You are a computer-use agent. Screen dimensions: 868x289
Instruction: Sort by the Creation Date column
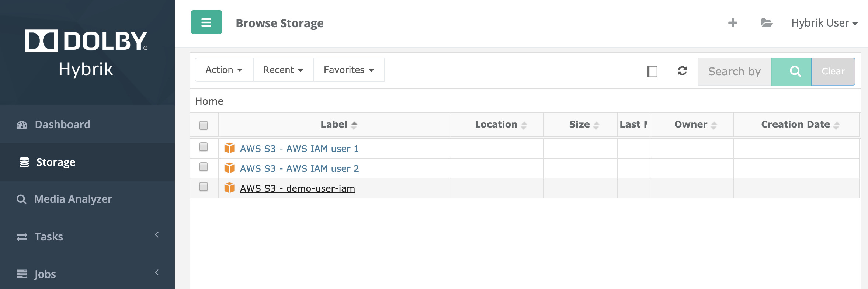(x=796, y=125)
